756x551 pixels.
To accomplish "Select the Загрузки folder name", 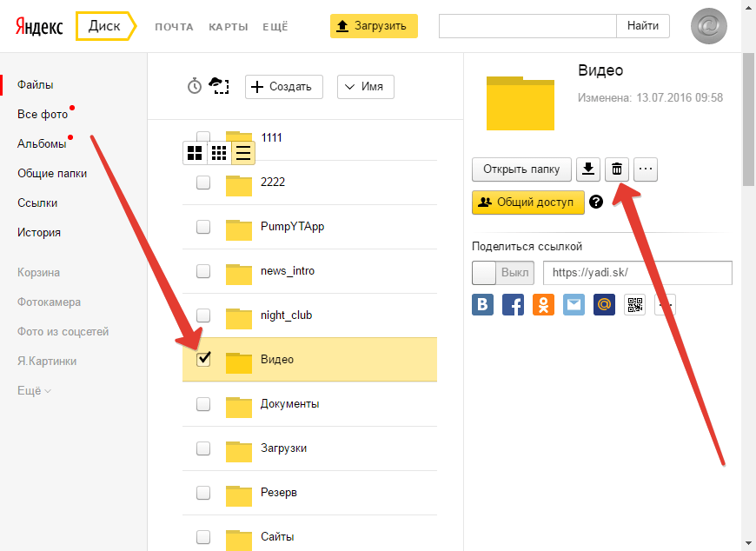I will (283, 448).
